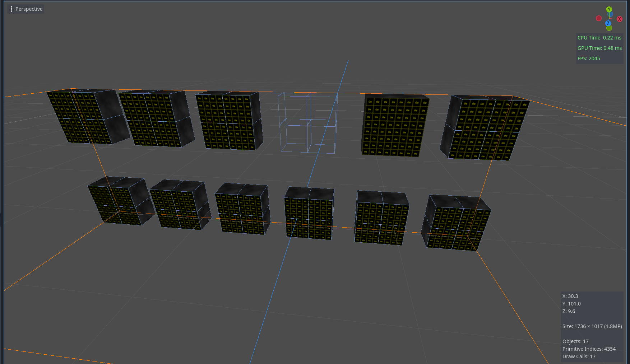Viewport: 630px width, 364px height.
Task: Click the dark green negative Y gizmo ball
Action: pos(609,28)
